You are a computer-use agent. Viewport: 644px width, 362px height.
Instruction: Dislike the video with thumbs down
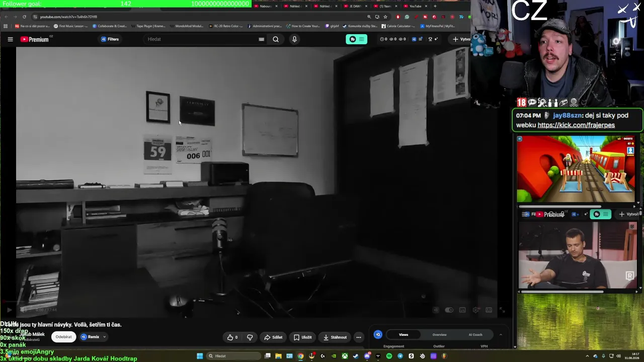tap(250, 337)
